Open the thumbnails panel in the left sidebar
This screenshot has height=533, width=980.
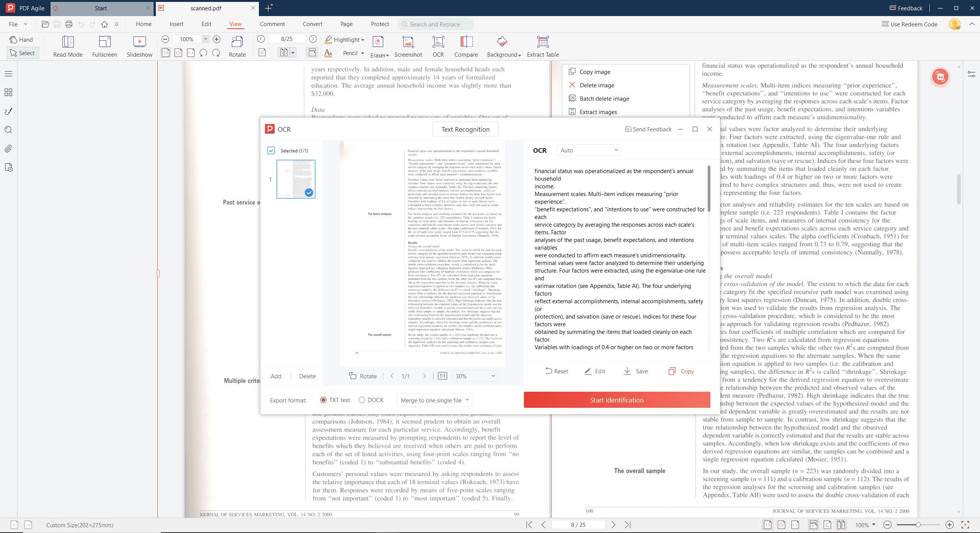click(x=8, y=92)
